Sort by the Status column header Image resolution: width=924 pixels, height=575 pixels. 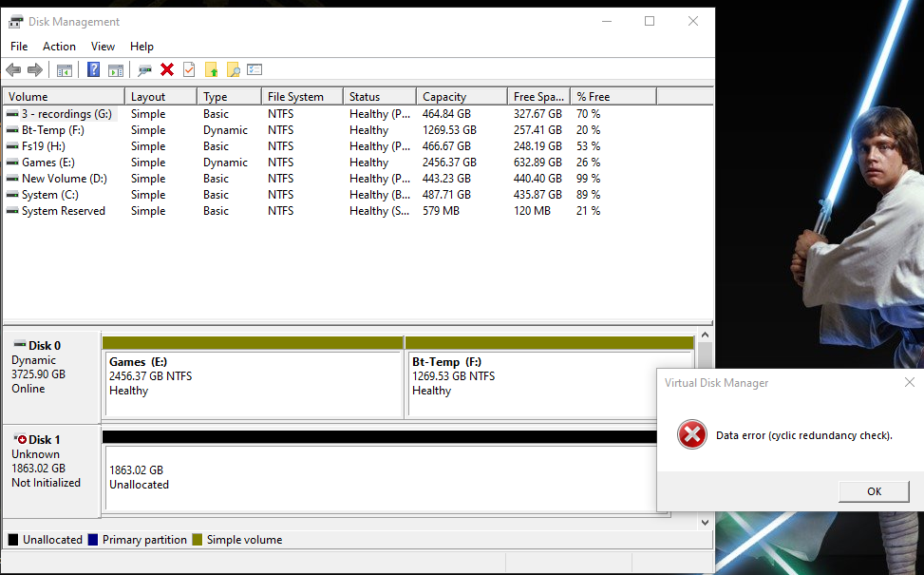point(380,97)
